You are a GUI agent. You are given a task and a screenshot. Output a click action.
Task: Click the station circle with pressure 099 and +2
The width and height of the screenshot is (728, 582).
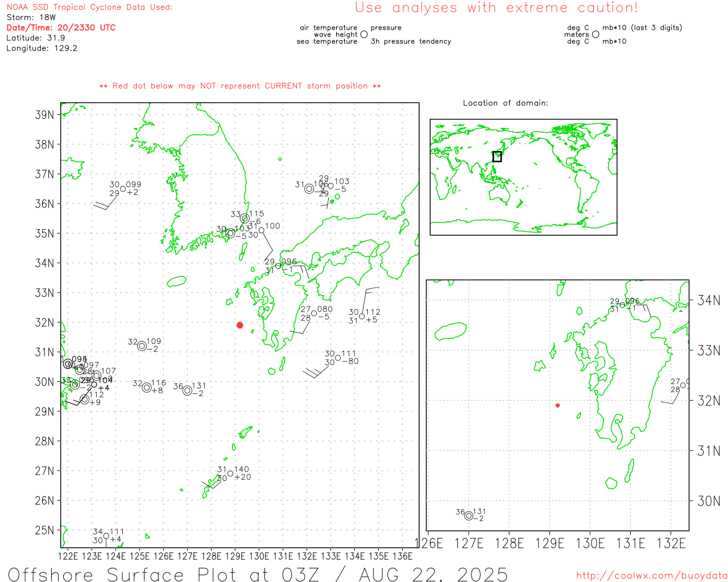(x=123, y=189)
